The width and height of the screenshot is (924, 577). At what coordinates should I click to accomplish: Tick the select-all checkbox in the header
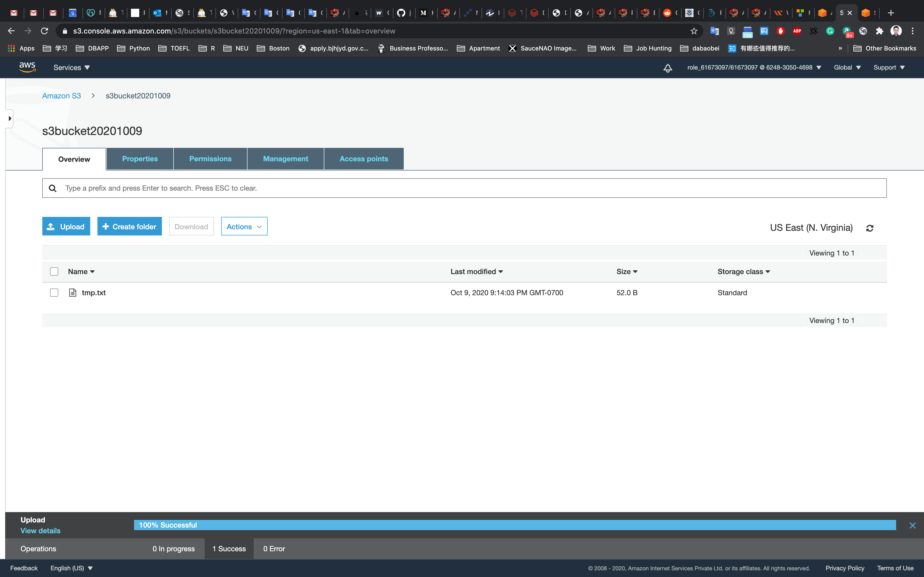click(54, 272)
